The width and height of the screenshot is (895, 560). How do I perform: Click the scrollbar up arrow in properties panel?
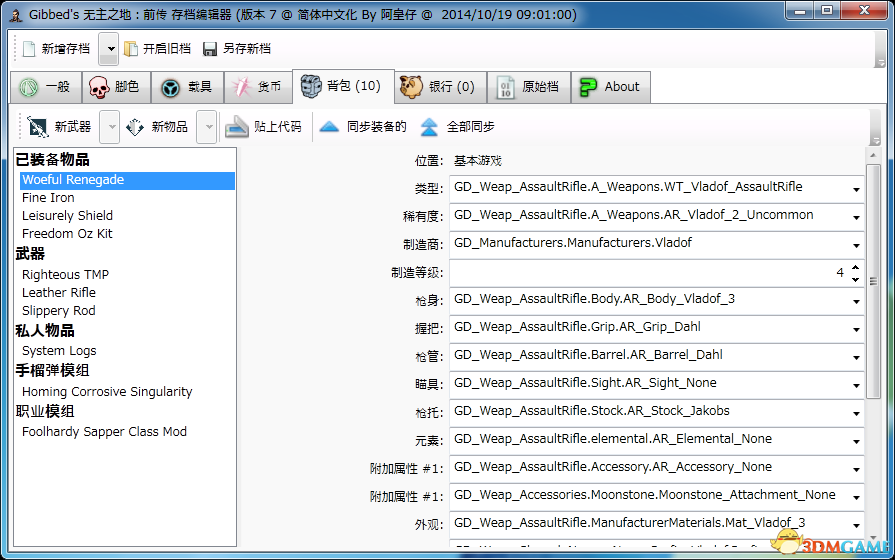(873, 155)
